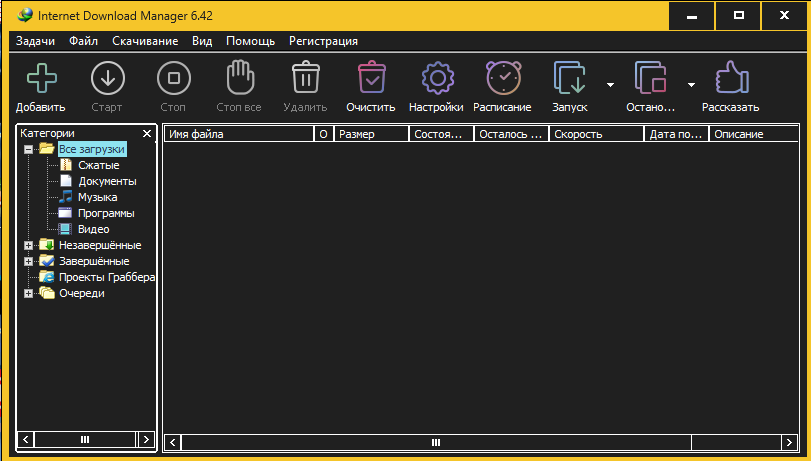Close the Категории panel
Screen dimensions: 811x461
147,133
